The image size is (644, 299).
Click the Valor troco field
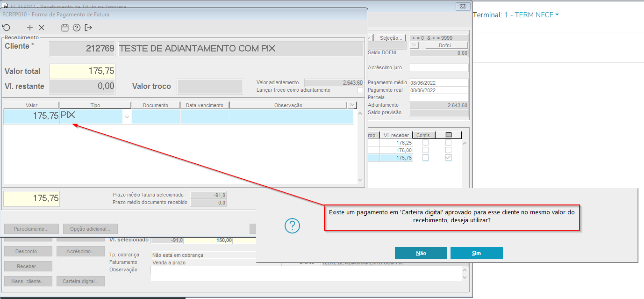click(x=210, y=86)
